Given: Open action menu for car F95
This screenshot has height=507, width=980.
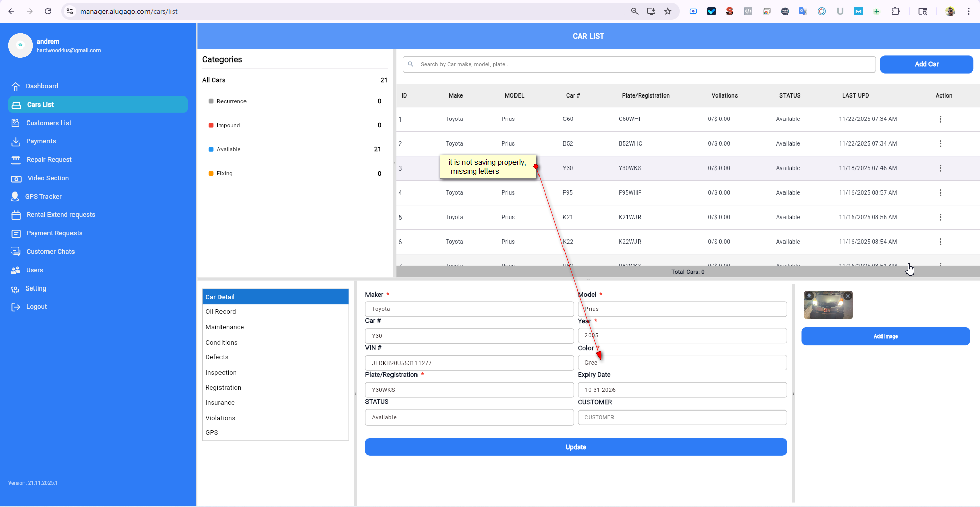Looking at the screenshot, I should [x=940, y=193].
